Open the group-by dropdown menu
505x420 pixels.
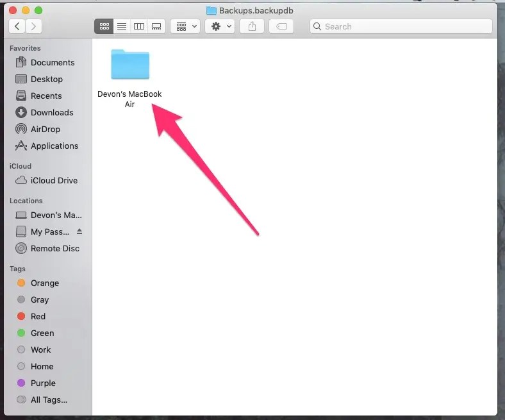pyautogui.click(x=185, y=26)
